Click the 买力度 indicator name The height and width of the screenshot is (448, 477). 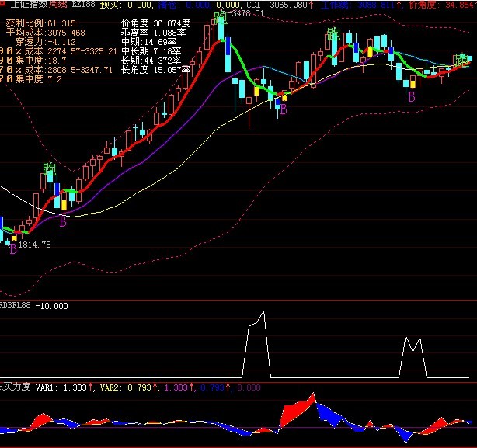pyautogui.click(x=16, y=387)
